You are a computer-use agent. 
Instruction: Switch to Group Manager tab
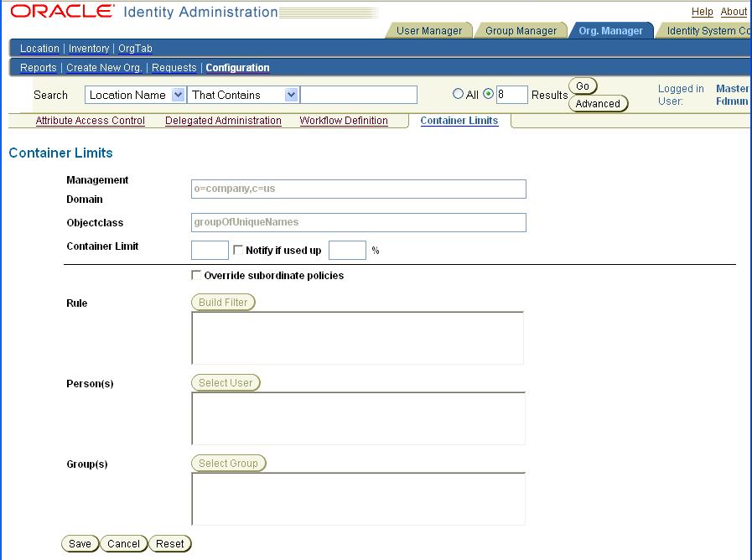521,31
